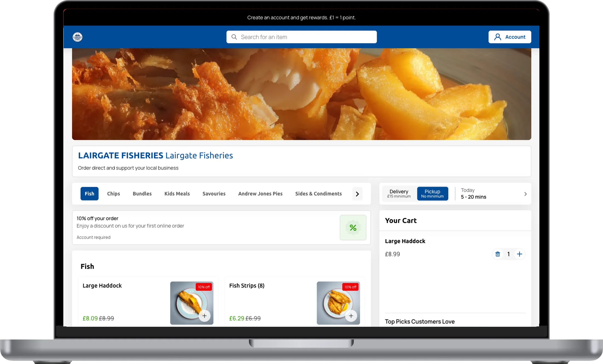
Task: Add Large Haddock with plus icon
Action: pyautogui.click(x=204, y=316)
